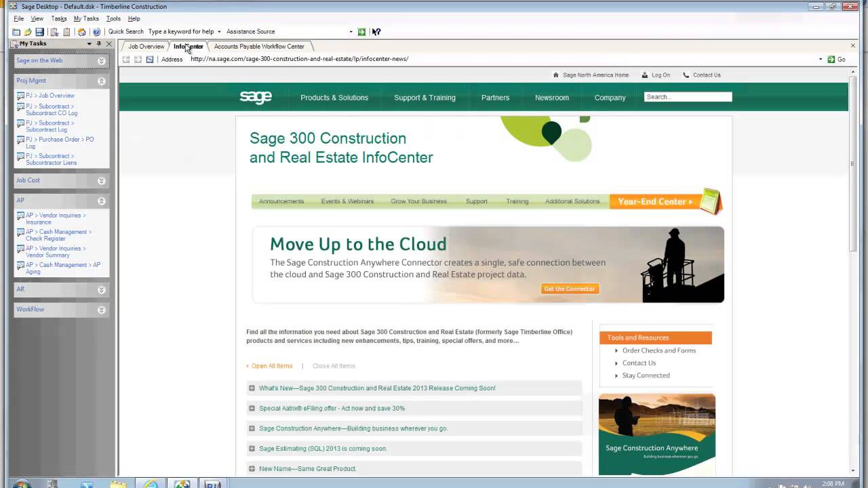Click the Year-End Center calendar icon
Viewport: 868px width, 488px height.
[710, 201]
